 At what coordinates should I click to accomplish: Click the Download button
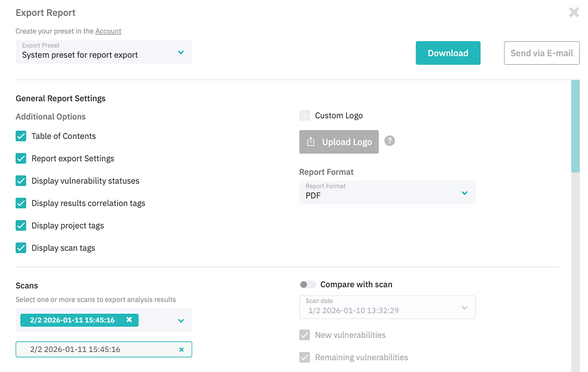pyautogui.click(x=448, y=53)
